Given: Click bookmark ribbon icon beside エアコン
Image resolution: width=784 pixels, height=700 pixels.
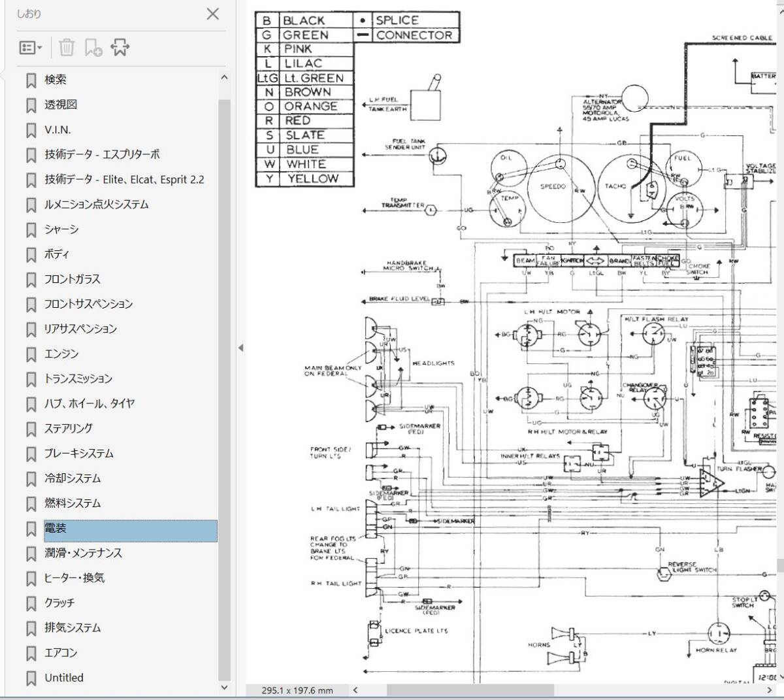Looking at the screenshot, I should 31,654.
